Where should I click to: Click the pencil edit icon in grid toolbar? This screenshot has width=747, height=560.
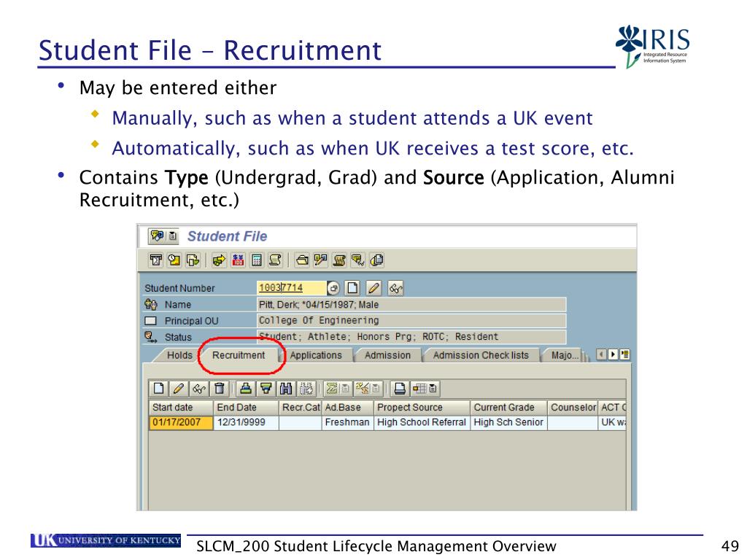[x=179, y=389]
